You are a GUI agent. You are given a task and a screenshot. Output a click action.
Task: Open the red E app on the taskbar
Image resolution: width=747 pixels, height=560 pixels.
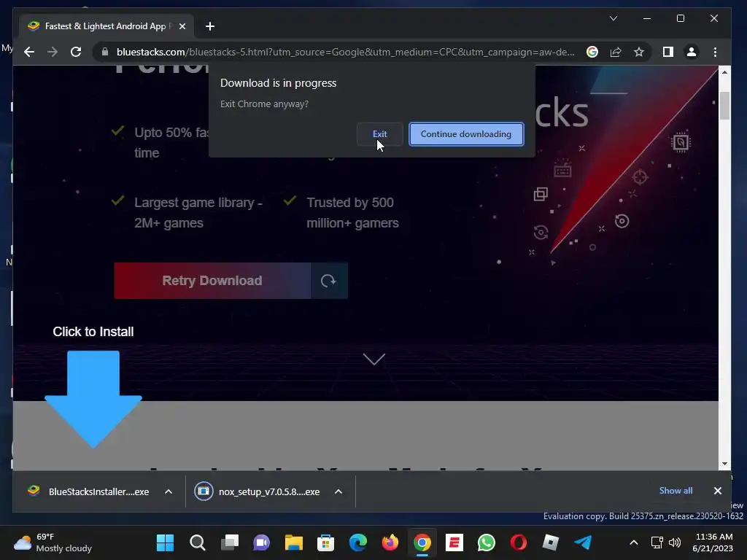454,542
